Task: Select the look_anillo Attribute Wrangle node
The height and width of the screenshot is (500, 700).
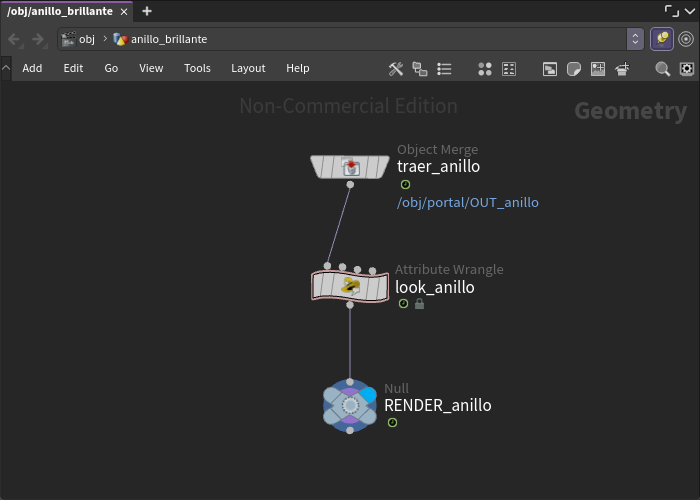Action: 350,286
